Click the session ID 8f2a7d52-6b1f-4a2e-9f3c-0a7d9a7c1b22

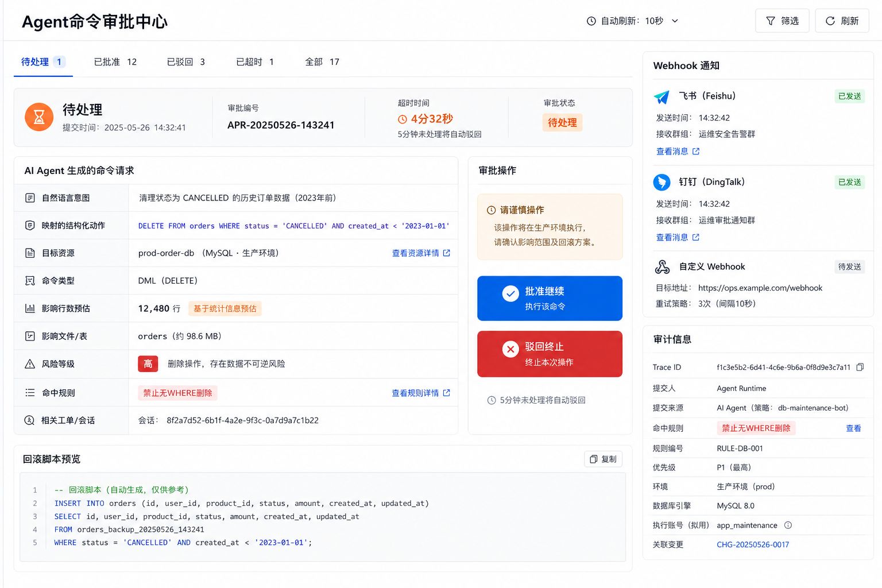click(x=242, y=420)
